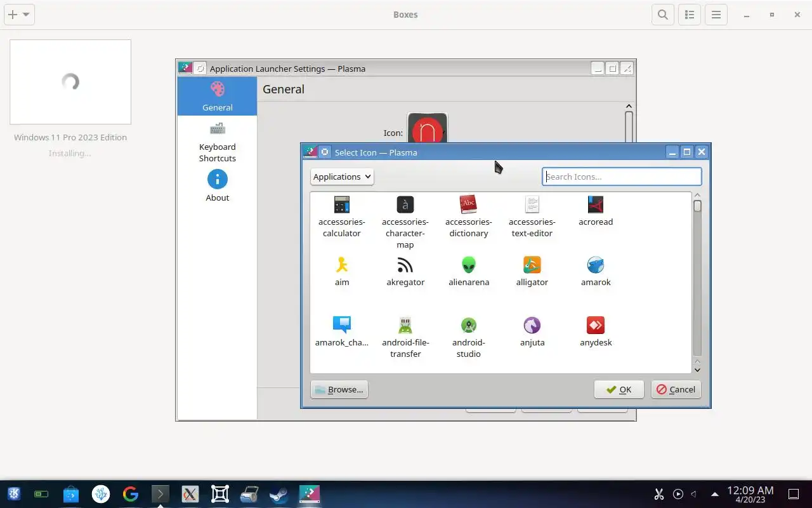812x508 pixels.
Task: Select the acroread icon
Action: pos(596,211)
